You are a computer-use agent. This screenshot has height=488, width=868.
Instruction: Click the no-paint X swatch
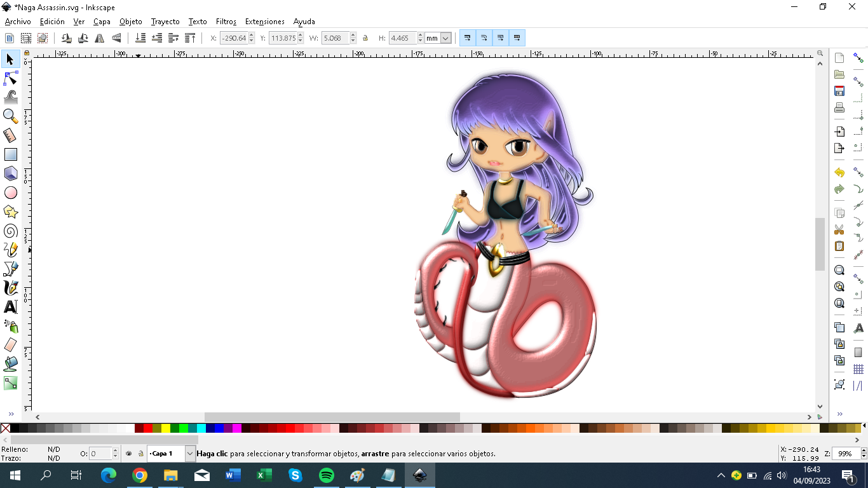(5, 428)
